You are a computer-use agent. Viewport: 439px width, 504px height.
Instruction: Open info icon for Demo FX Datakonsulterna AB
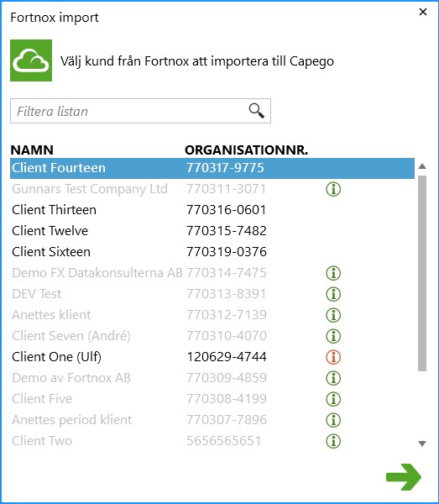333,273
